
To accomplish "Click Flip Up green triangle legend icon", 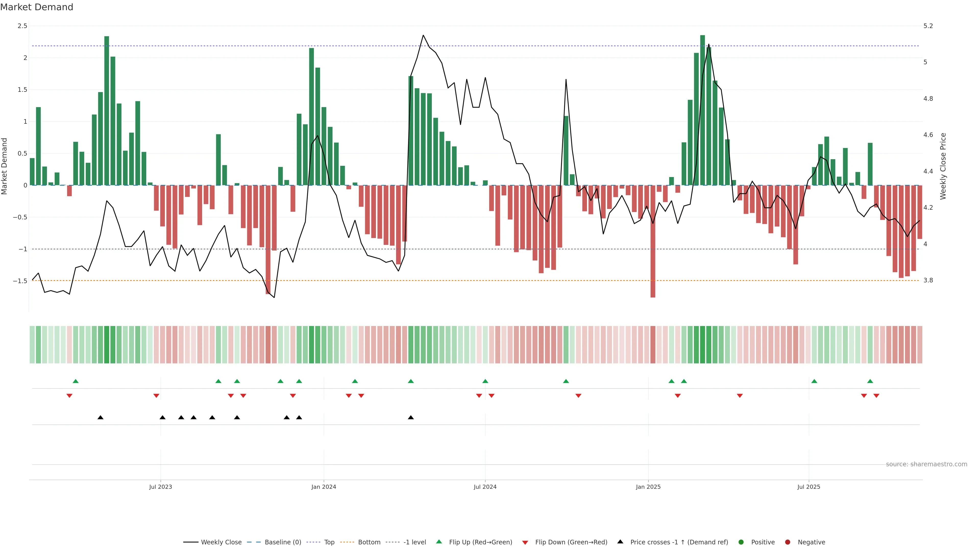I will pos(439,542).
